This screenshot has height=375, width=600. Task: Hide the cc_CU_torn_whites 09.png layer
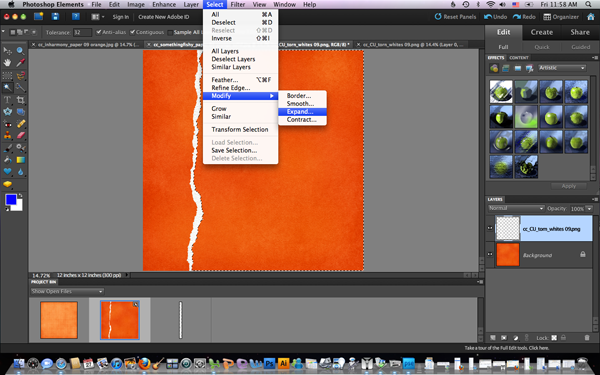(x=490, y=228)
